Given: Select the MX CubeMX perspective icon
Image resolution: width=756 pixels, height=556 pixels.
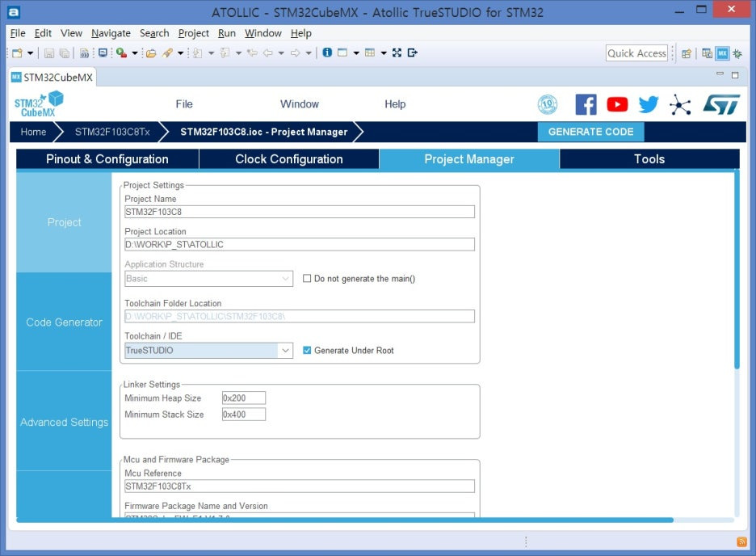Looking at the screenshot, I should coord(722,53).
